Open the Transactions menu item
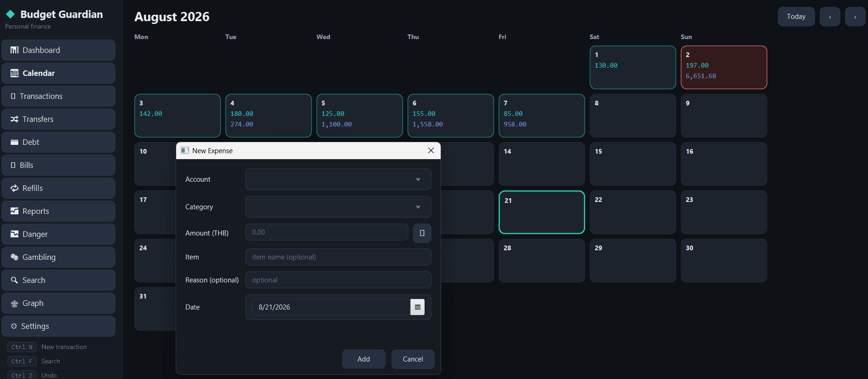 58,96
